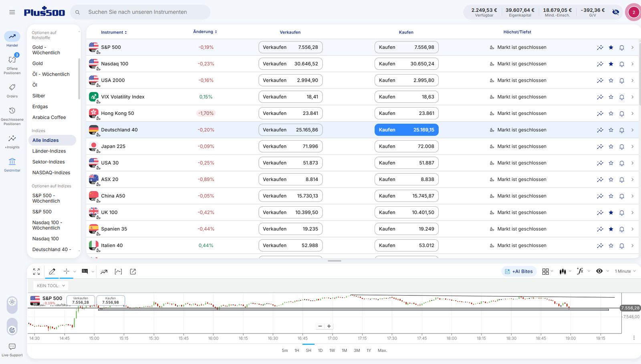Add Italien 40 to favorites

click(x=611, y=245)
